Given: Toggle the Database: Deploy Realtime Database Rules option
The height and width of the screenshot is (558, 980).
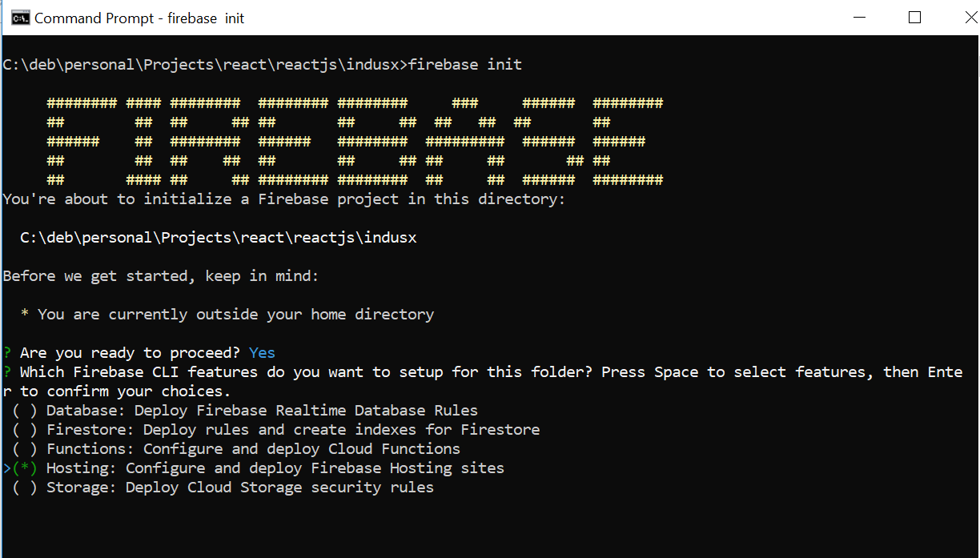Looking at the screenshot, I should coord(23,410).
